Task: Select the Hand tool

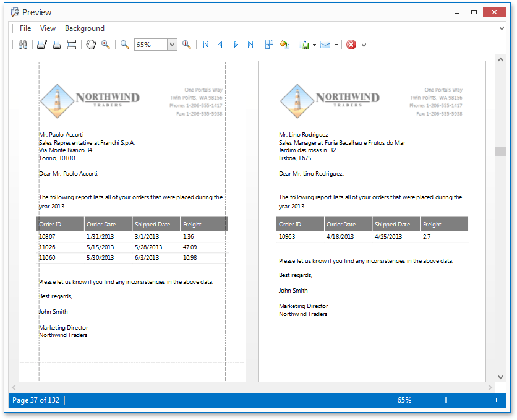Action: (x=91, y=45)
